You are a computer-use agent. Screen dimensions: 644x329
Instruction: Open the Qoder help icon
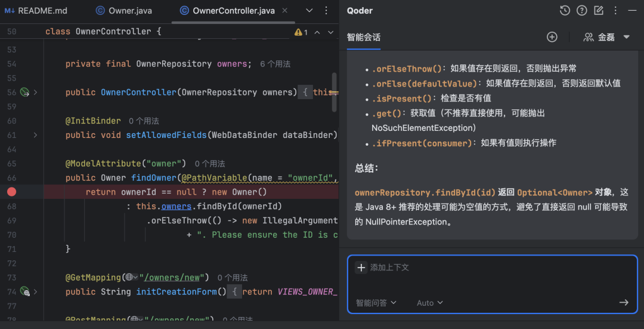(x=582, y=11)
